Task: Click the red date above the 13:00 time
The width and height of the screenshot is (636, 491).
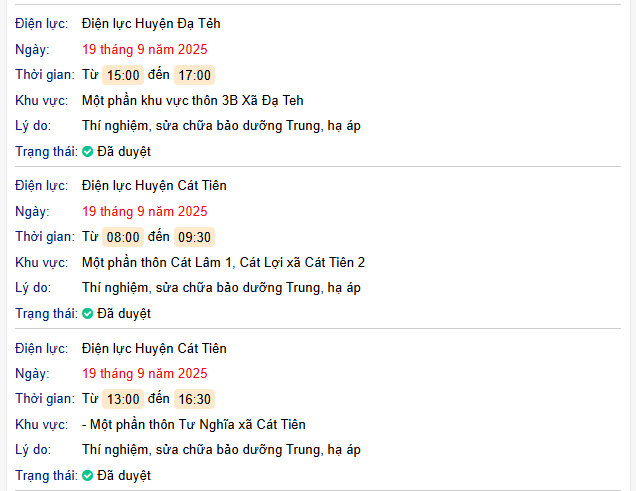Action: point(145,373)
